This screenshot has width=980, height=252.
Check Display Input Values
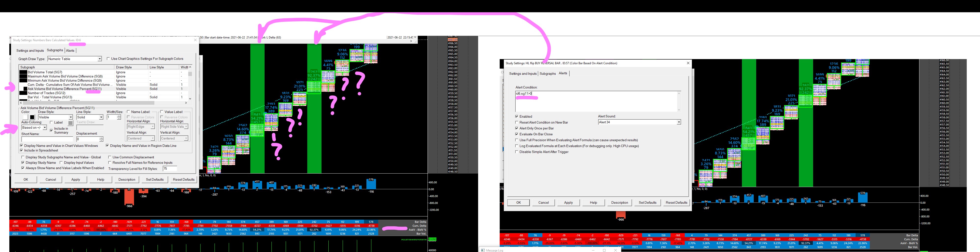click(61, 162)
